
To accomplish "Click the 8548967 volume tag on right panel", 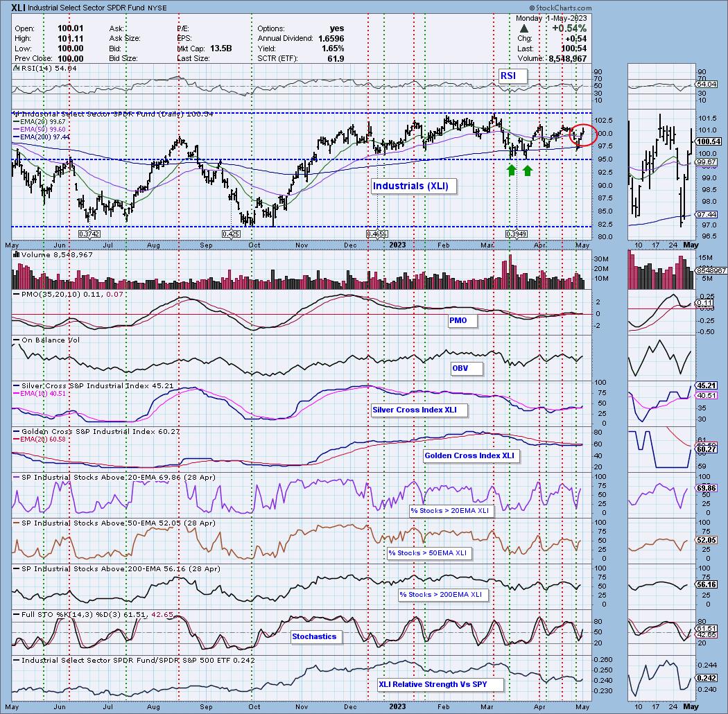I will click(x=711, y=270).
